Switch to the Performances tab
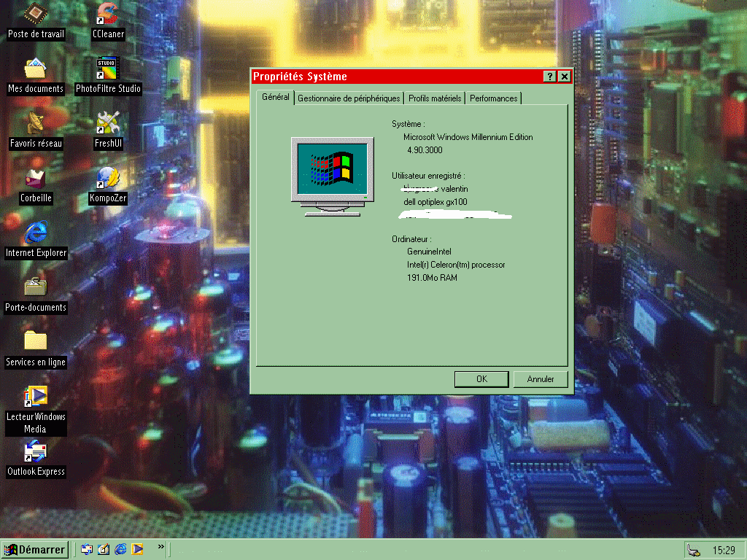The image size is (747, 560). pyautogui.click(x=494, y=98)
